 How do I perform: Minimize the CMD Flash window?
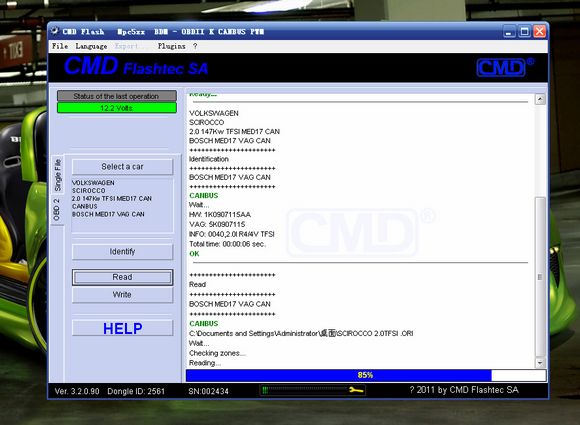[509, 32]
